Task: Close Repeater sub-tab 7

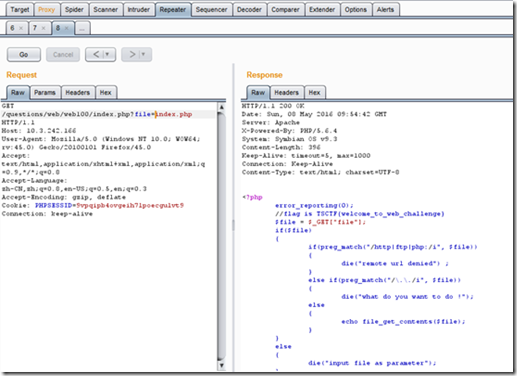Action: click(44, 28)
